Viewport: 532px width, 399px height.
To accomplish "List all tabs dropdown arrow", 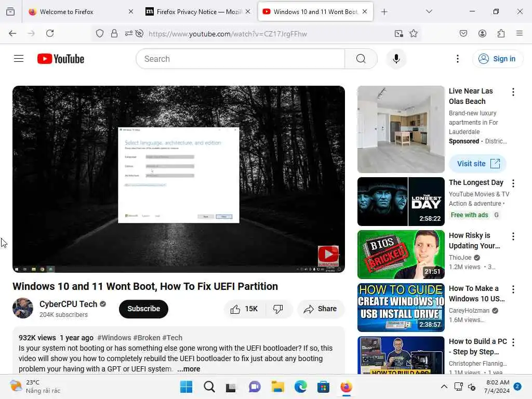I will 429,11.
